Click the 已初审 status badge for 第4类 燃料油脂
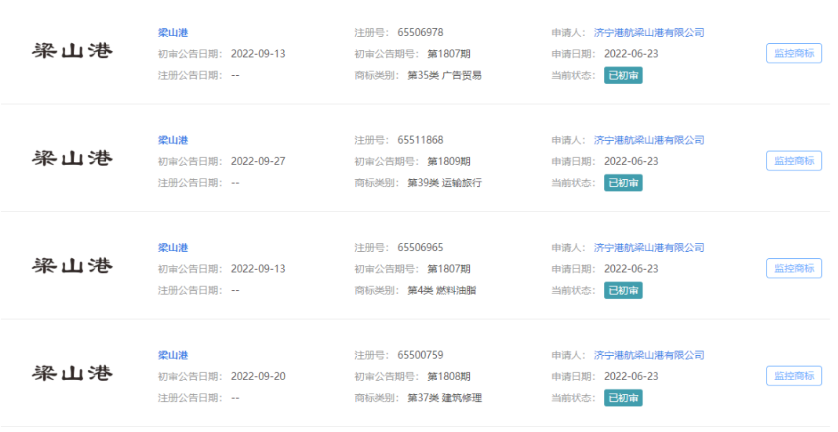The width and height of the screenshot is (838, 432). pyautogui.click(x=623, y=290)
